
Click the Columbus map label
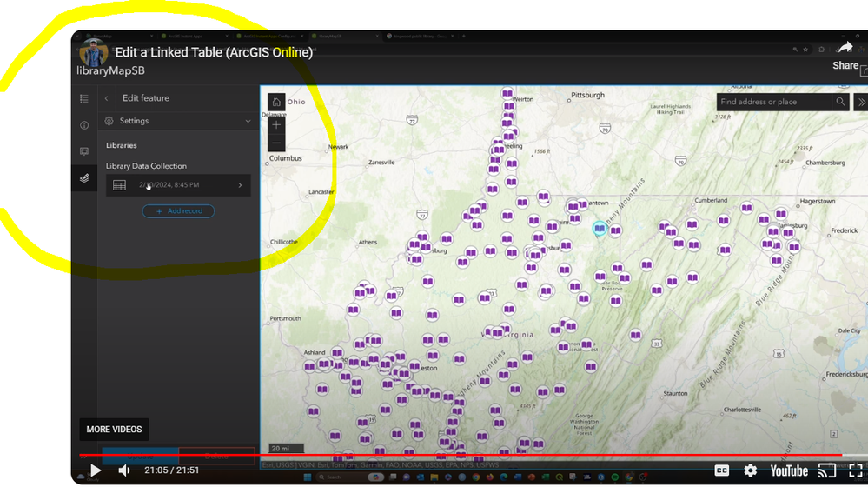click(x=286, y=158)
